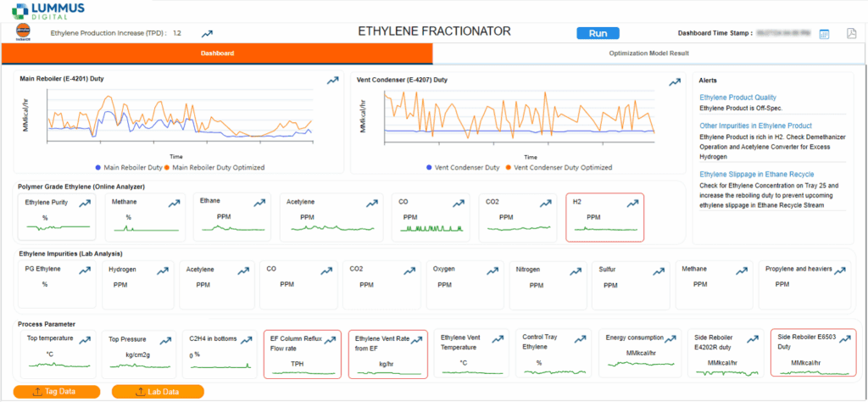Select the Dashboard tab
This screenshot has width=868, height=402.
[217, 53]
